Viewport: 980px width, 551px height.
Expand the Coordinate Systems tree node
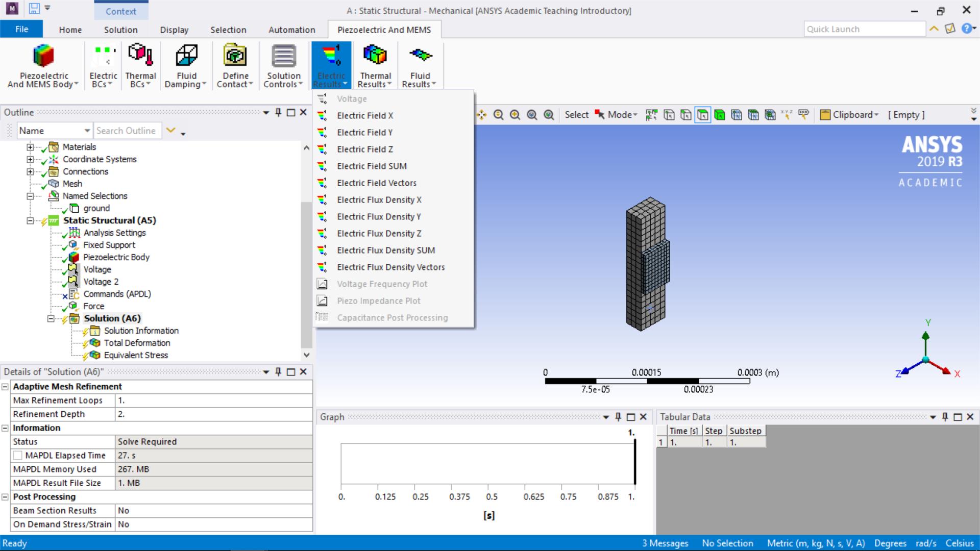tap(30, 159)
